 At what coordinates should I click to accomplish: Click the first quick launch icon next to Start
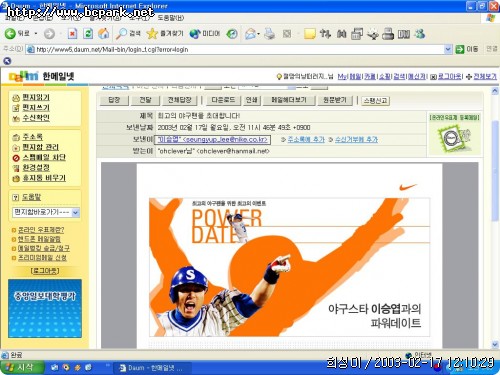point(55,367)
